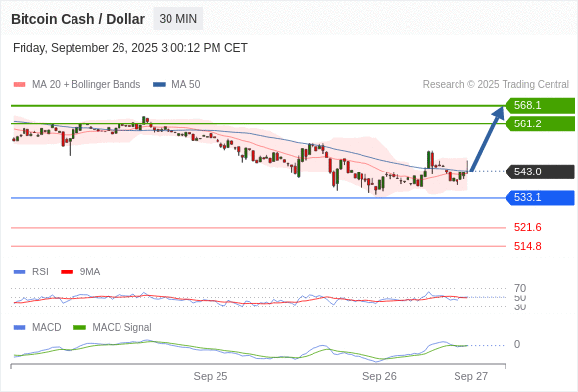Click the 521.6 red support value
Screen dimensions: 578x392
(527, 228)
